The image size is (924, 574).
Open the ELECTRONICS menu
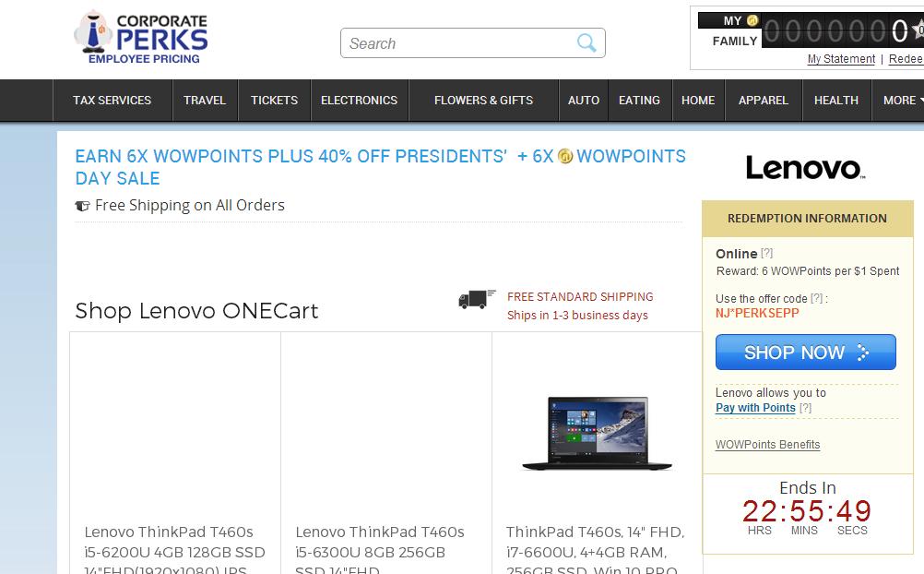pos(360,101)
